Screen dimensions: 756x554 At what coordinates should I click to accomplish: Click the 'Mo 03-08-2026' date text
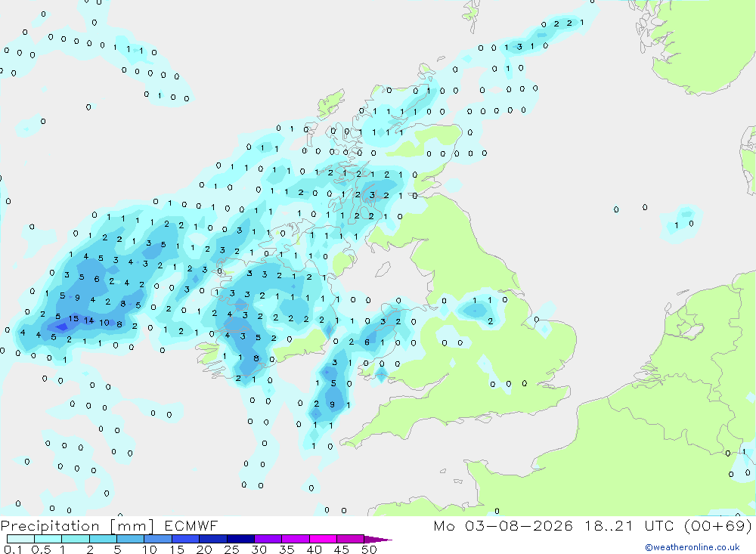point(503,525)
